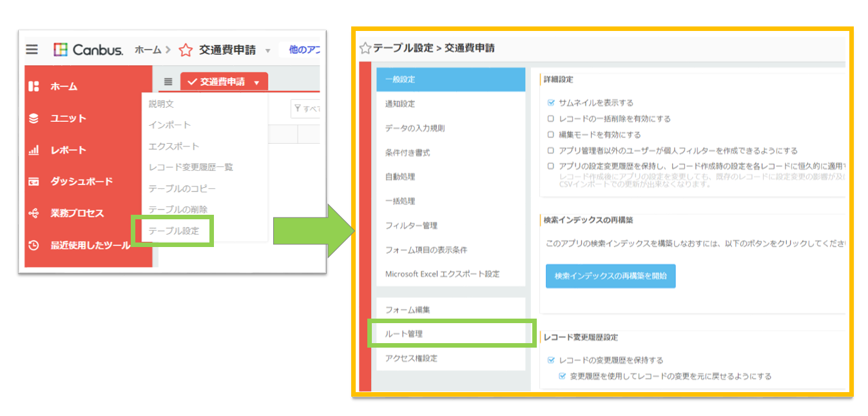Click ダッシュボード label in red sidebar
This screenshot has width=868, height=416.
[x=82, y=182]
